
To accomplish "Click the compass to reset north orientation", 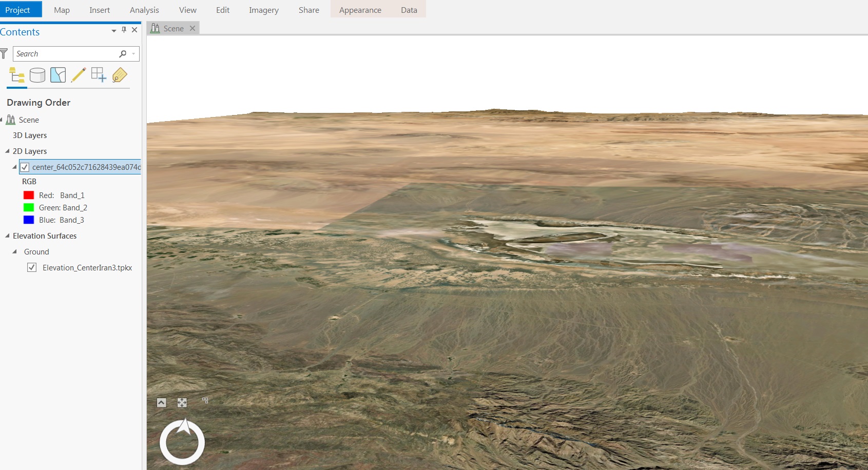I will coord(182,442).
